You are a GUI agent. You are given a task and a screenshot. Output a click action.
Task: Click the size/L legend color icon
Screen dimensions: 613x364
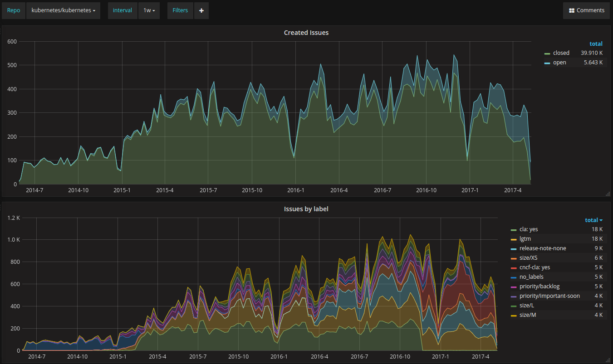[x=514, y=306]
